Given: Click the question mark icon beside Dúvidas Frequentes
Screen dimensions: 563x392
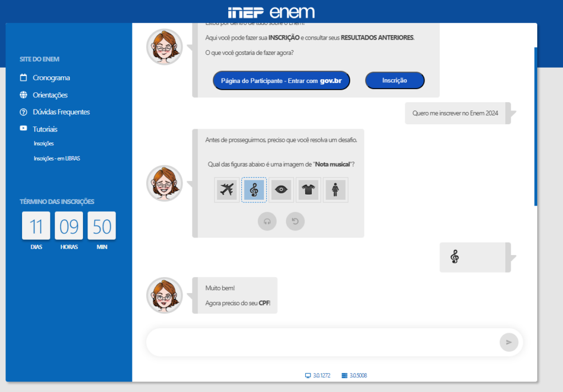Looking at the screenshot, I should click(23, 112).
